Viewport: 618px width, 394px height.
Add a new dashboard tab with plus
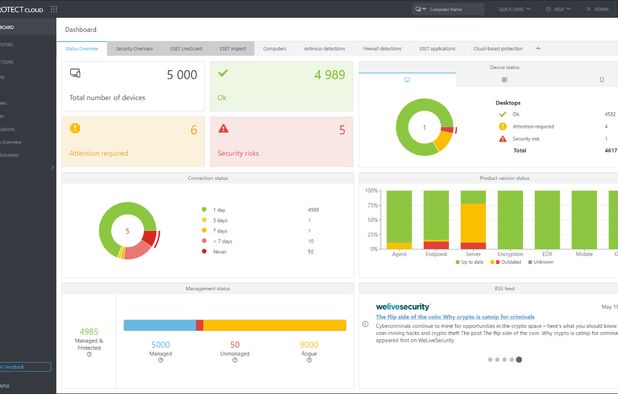(538, 48)
